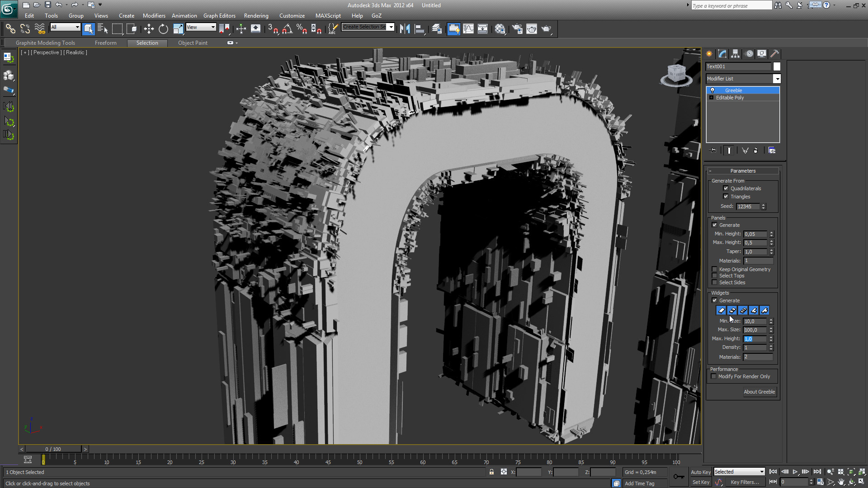Screen dimensions: 868x488
Task: Click the Render Production teapot icon
Action: [546, 29]
